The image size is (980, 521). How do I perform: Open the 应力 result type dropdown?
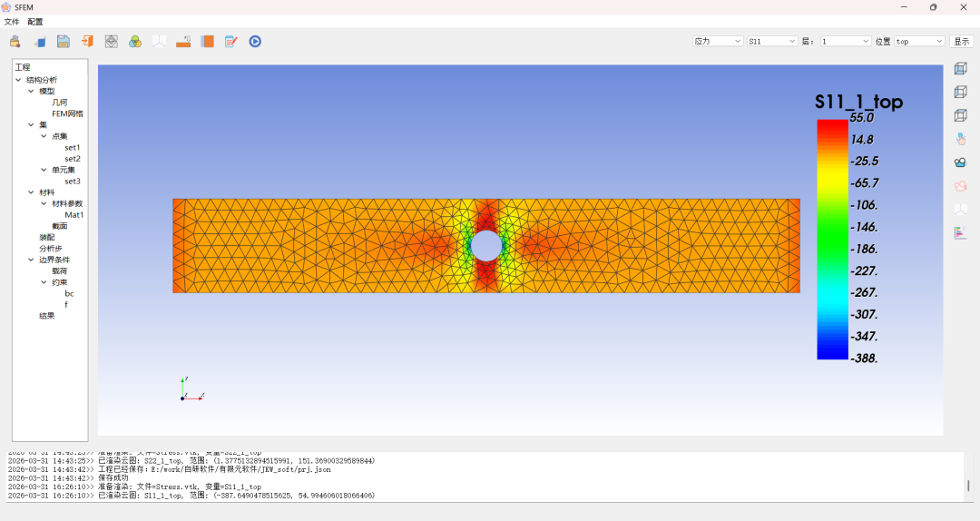pos(718,41)
